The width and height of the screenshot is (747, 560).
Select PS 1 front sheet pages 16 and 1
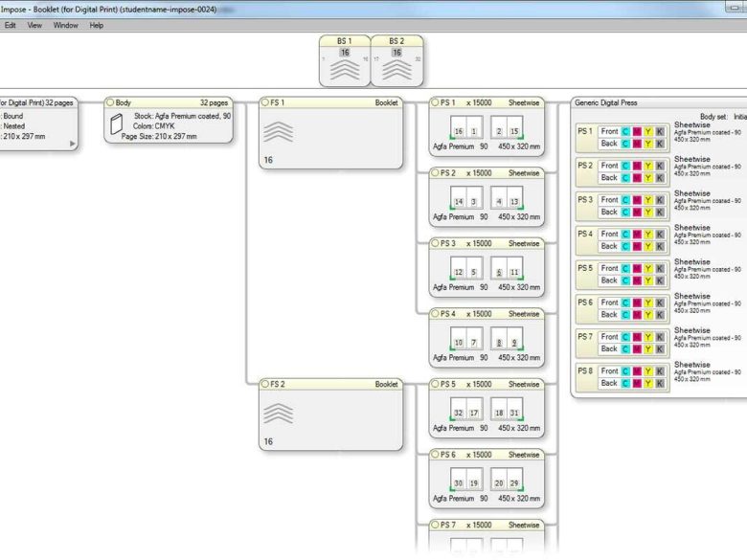tap(464, 130)
